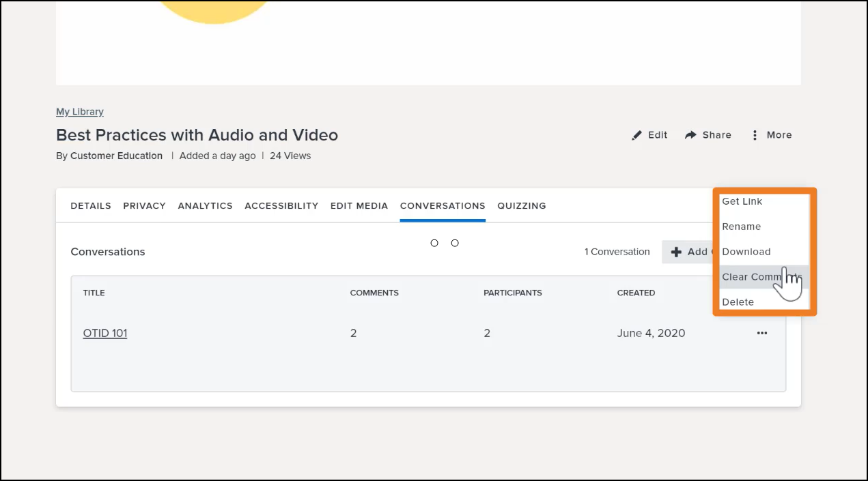Click the Participants column header

(x=513, y=293)
